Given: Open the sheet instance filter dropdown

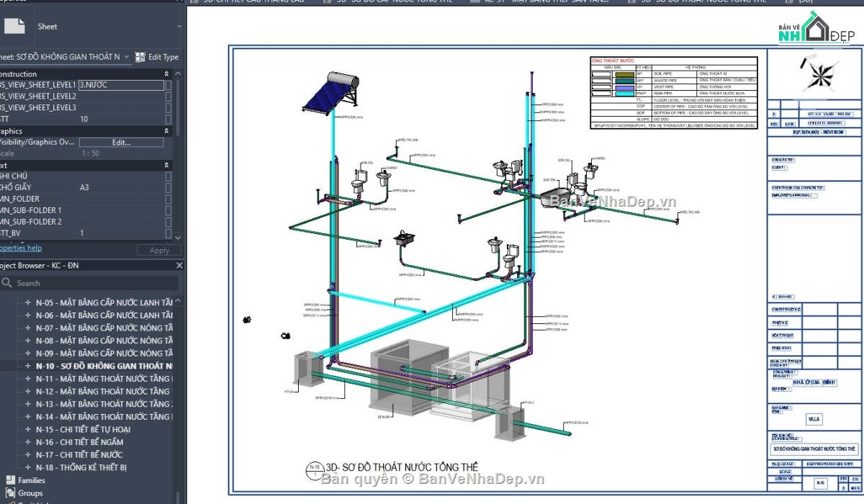Looking at the screenshot, I should [127, 57].
